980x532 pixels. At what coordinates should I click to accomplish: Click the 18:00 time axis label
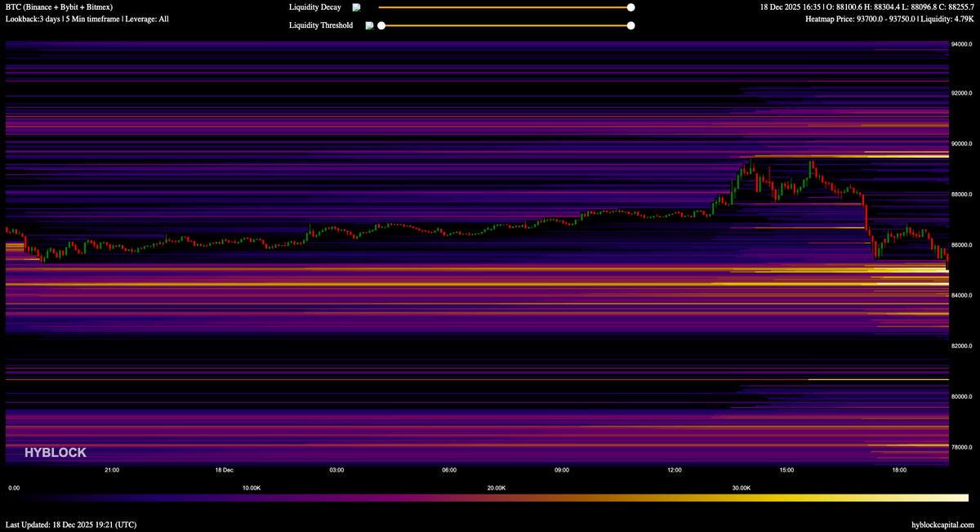click(x=899, y=470)
